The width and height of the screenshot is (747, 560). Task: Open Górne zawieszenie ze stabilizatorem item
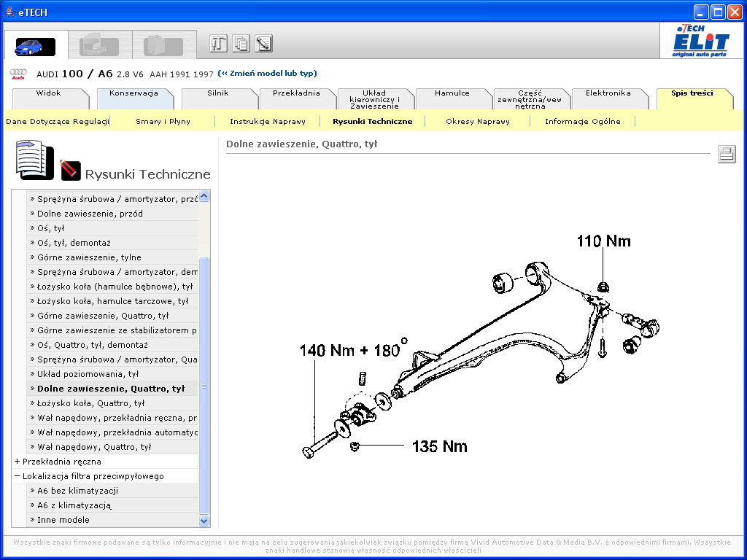click(x=112, y=330)
